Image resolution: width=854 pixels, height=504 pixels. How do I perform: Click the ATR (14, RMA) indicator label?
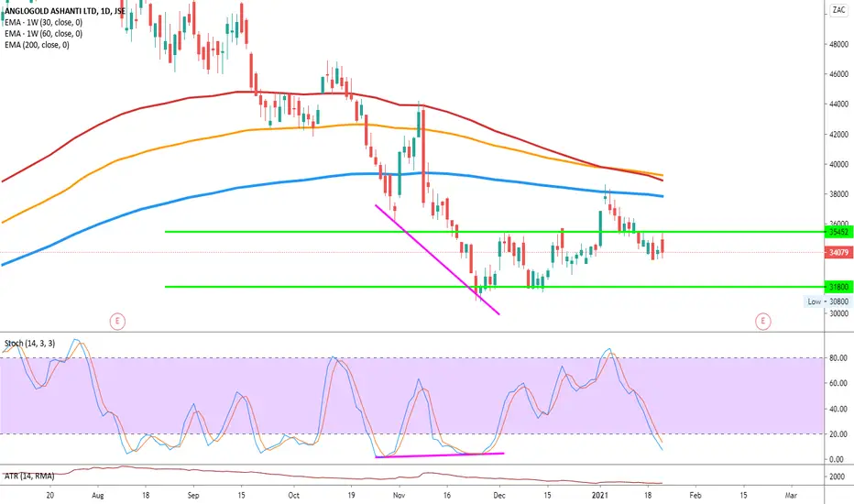[x=29, y=477]
